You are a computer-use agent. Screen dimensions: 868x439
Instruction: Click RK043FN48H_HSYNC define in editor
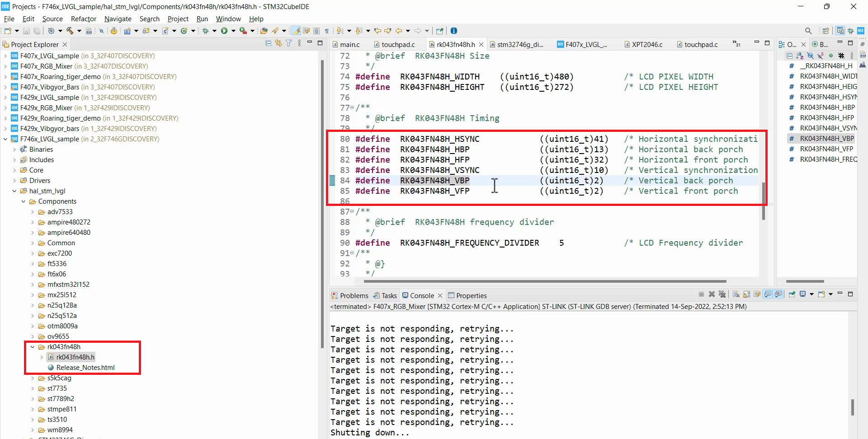click(439, 139)
